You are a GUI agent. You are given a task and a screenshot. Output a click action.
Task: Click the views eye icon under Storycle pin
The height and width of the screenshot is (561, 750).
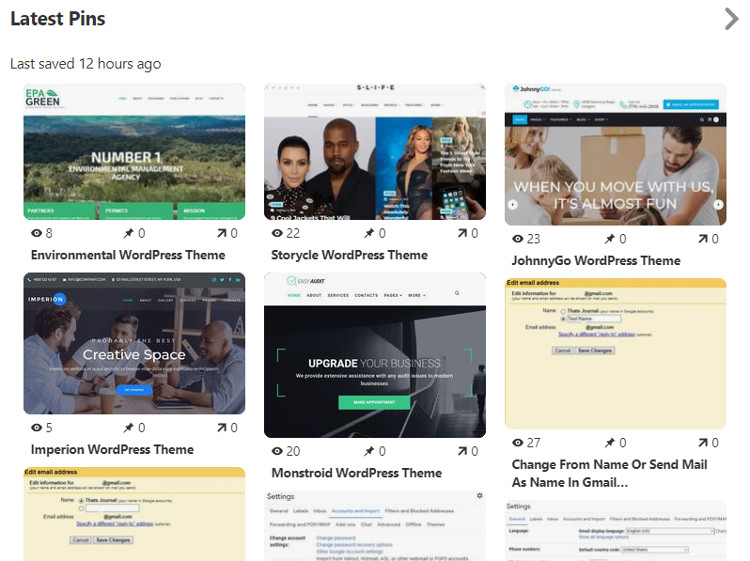pyautogui.click(x=277, y=233)
